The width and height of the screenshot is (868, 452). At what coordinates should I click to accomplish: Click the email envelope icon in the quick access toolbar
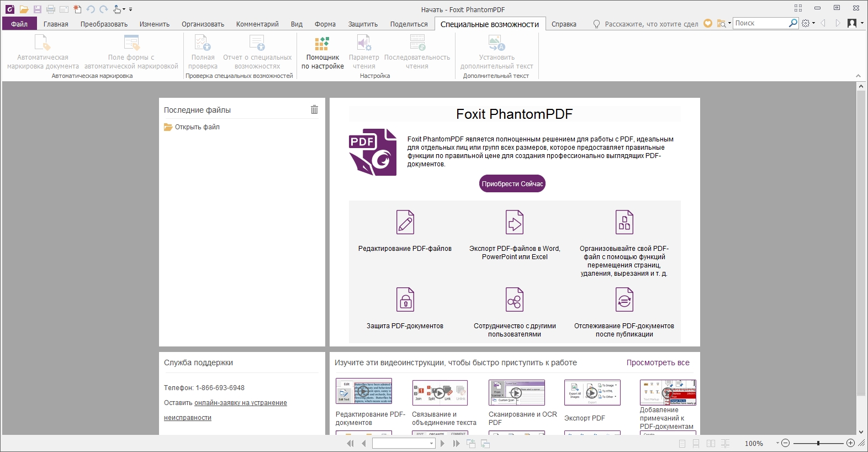pyautogui.click(x=64, y=9)
